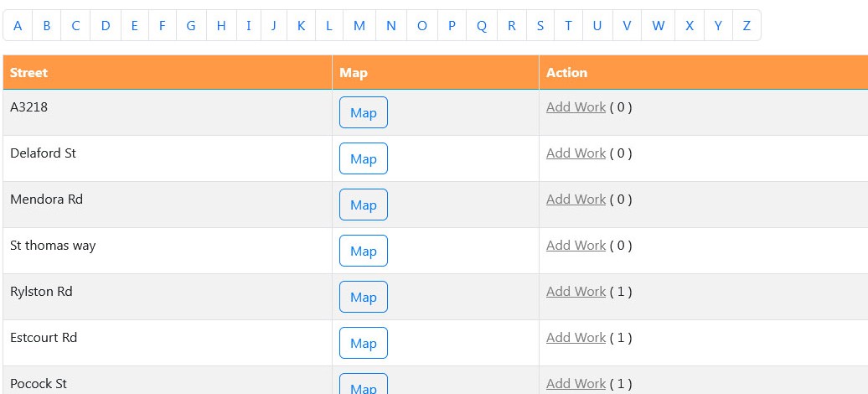Show Map for Estcourt Rd

click(363, 343)
